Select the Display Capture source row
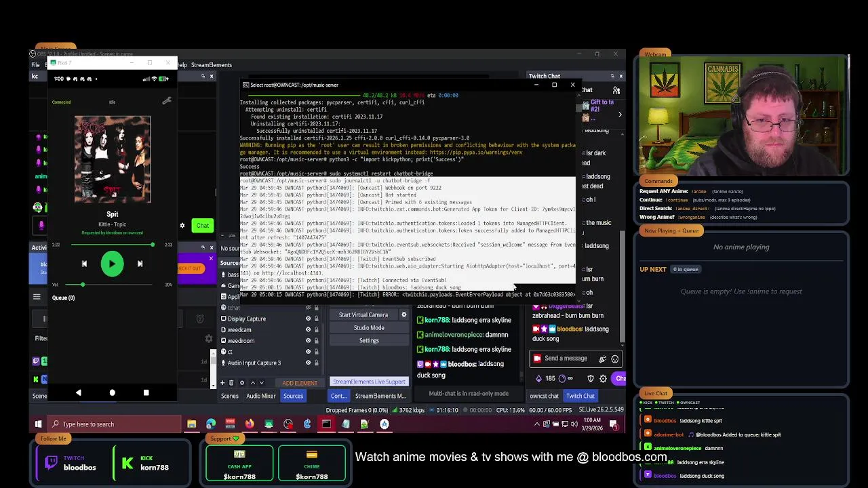 pos(269,319)
